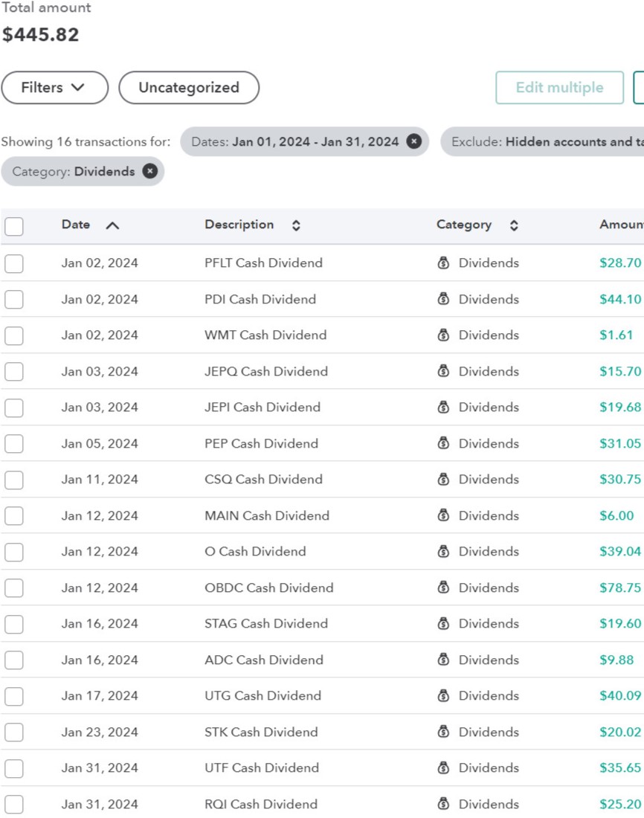This screenshot has height=818, width=644.
Task: Remove the Category: Dividends filter chip
Action: (x=149, y=171)
